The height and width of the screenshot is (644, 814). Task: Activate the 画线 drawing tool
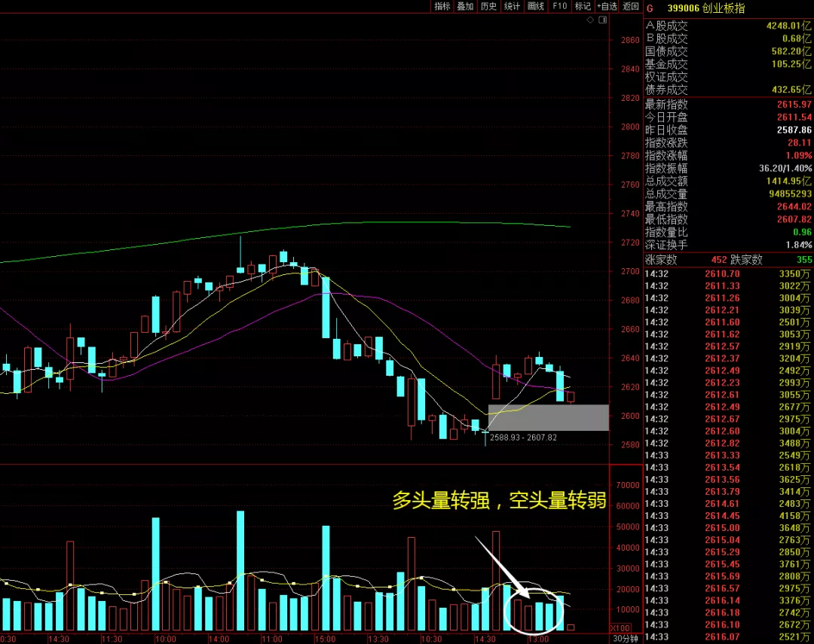click(x=535, y=6)
